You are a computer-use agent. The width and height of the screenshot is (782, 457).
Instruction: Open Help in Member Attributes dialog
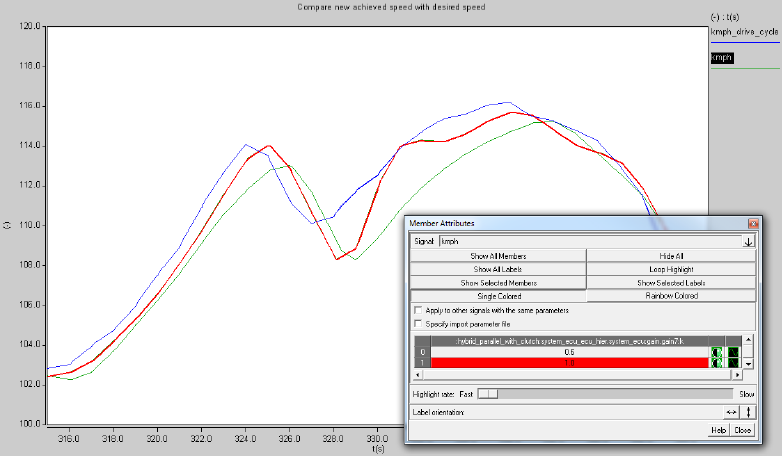click(x=718, y=430)
